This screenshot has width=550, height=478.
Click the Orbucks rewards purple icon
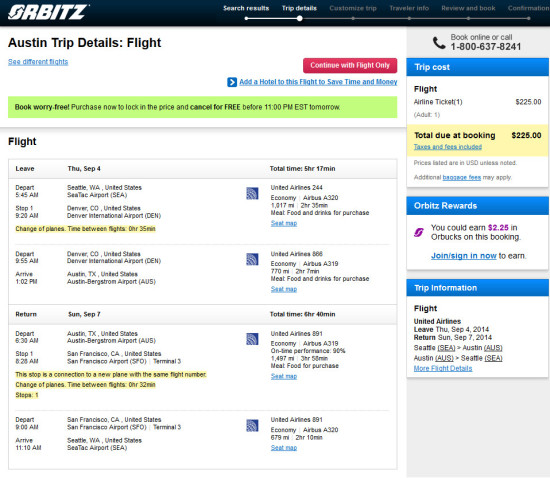coord(419,232)
